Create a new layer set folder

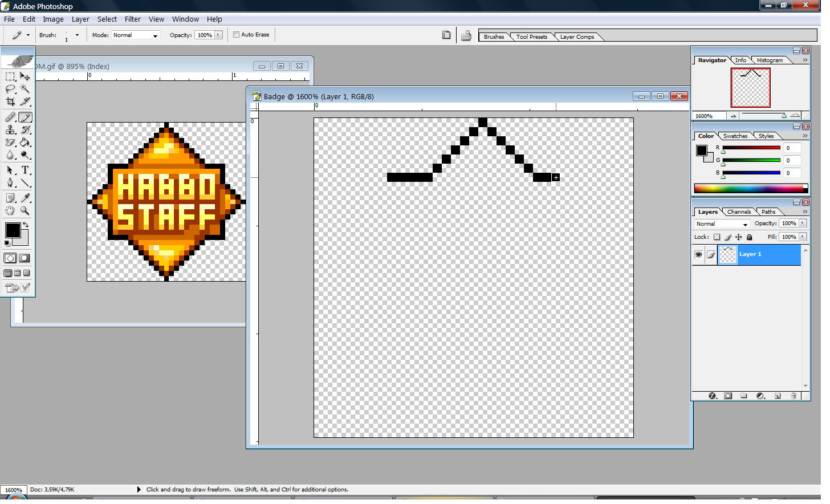point(744,396)
